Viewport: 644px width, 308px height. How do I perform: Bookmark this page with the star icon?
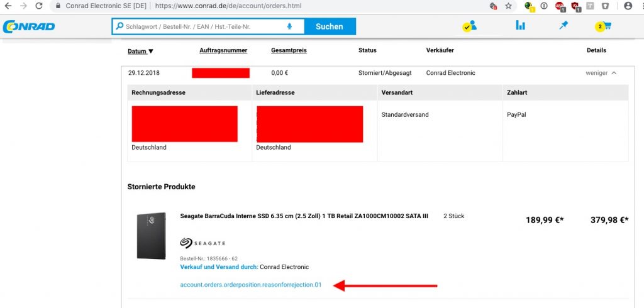pos(508,6)
